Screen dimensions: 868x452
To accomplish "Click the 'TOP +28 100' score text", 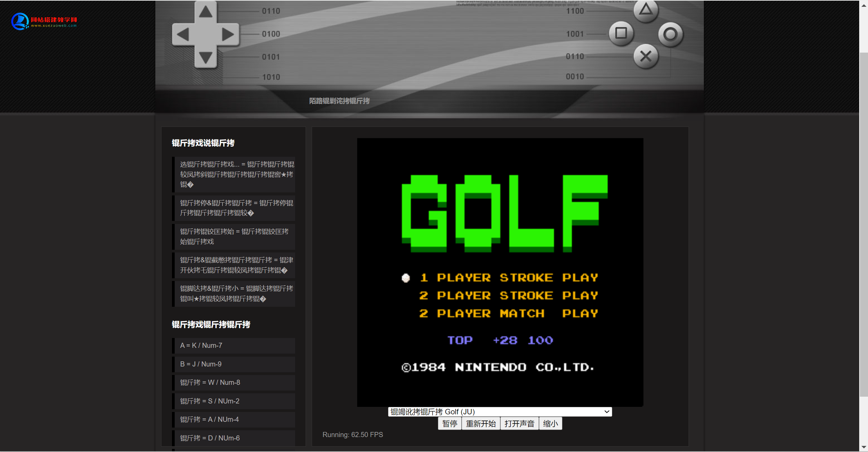I will tap(500, 340).
